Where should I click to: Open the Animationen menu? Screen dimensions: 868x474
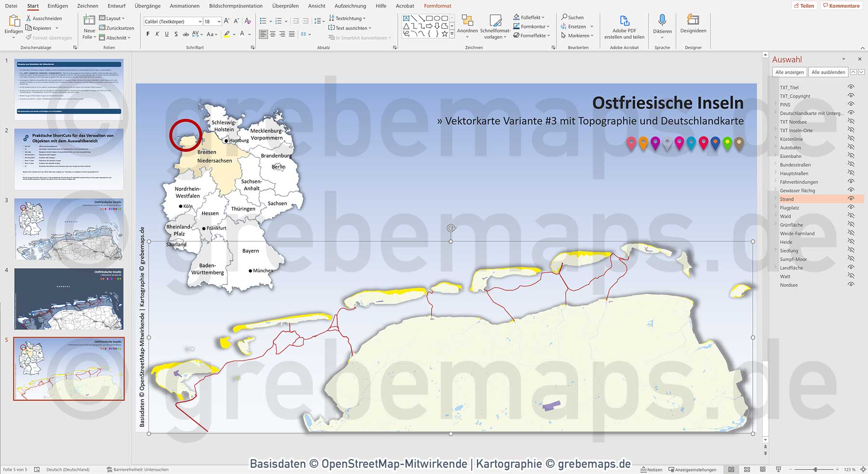coord(184,6)
